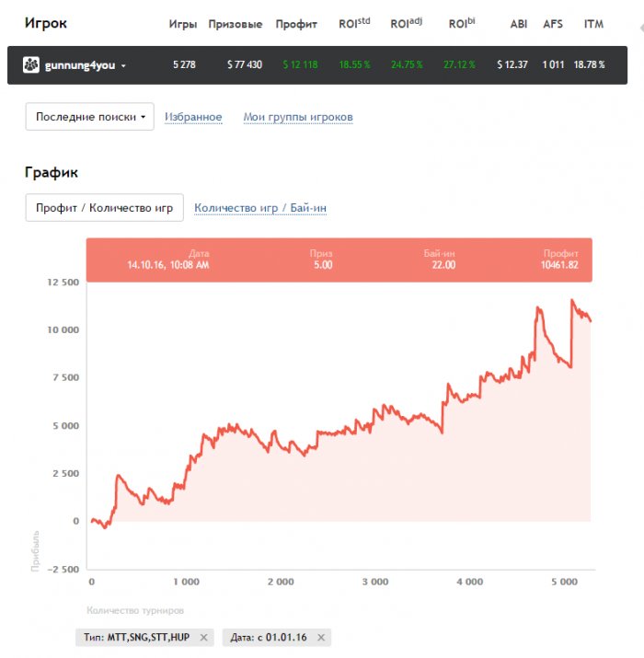
Task: Click the gunnung4you player avatar icon
Action: pyautogui.click(x=30, y=64)
